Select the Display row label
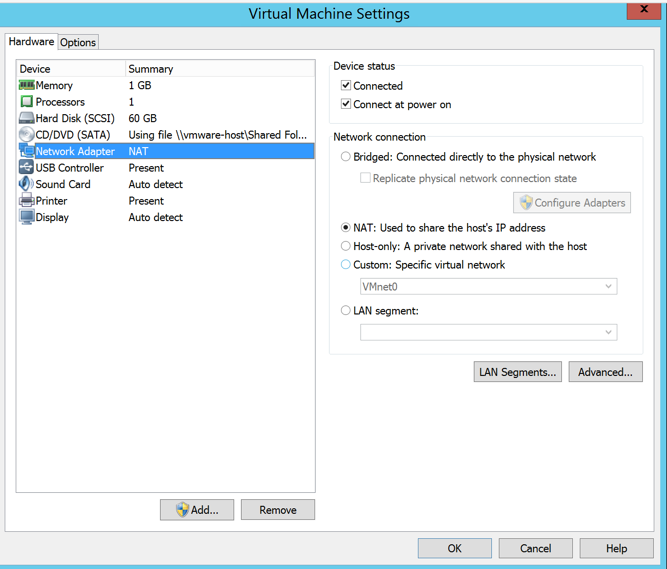 [52, 217]
